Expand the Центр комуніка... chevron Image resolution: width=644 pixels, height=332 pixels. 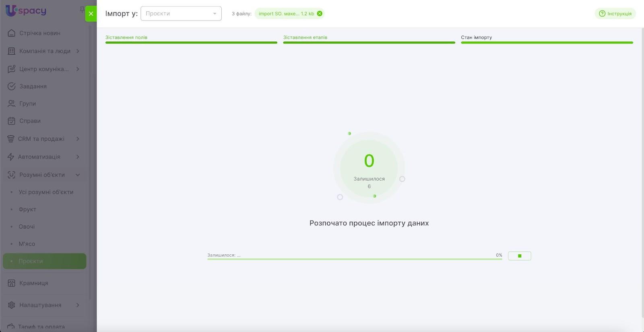(x=78, y=69)
